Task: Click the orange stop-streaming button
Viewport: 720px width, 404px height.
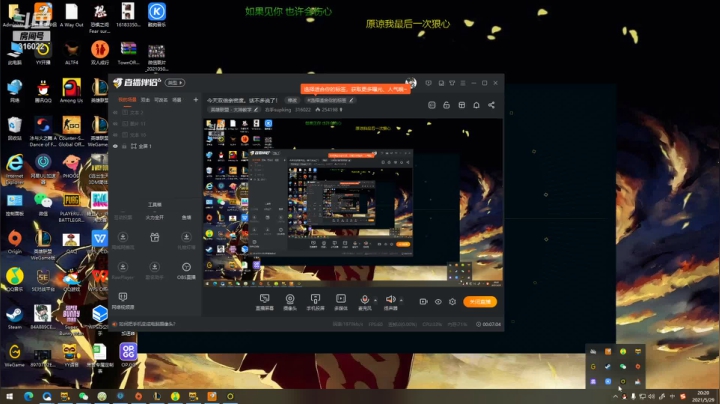Action: coord(480,302)
